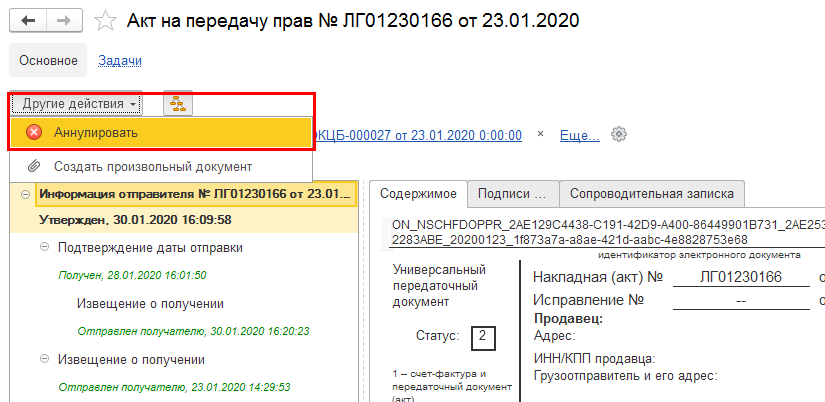Click the paperclip icon in the menu
The height and width of the screenshot is (402, 825).
point(34,167)
